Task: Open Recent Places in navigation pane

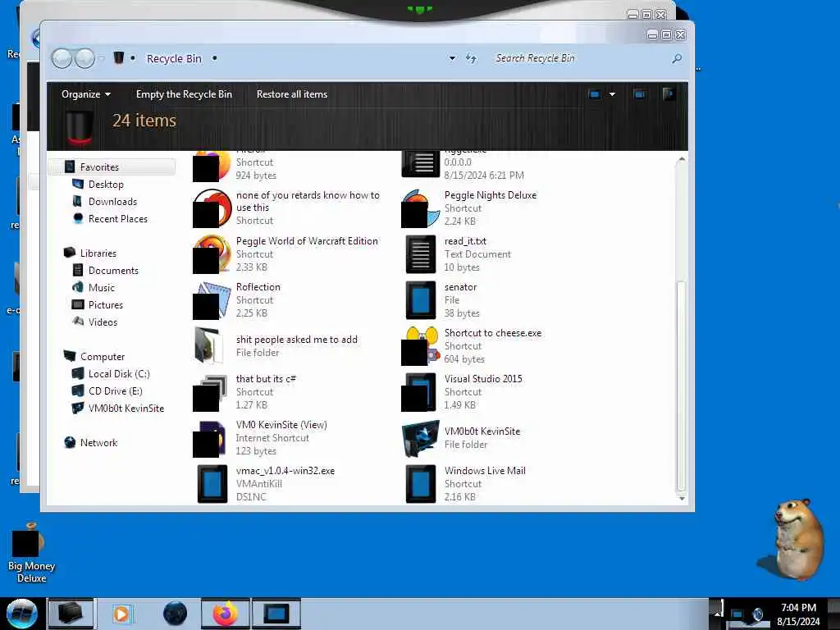Action: point(118,218)
